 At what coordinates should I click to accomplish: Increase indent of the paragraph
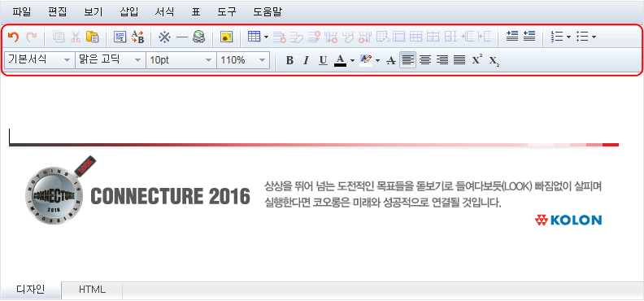point(512,37)
